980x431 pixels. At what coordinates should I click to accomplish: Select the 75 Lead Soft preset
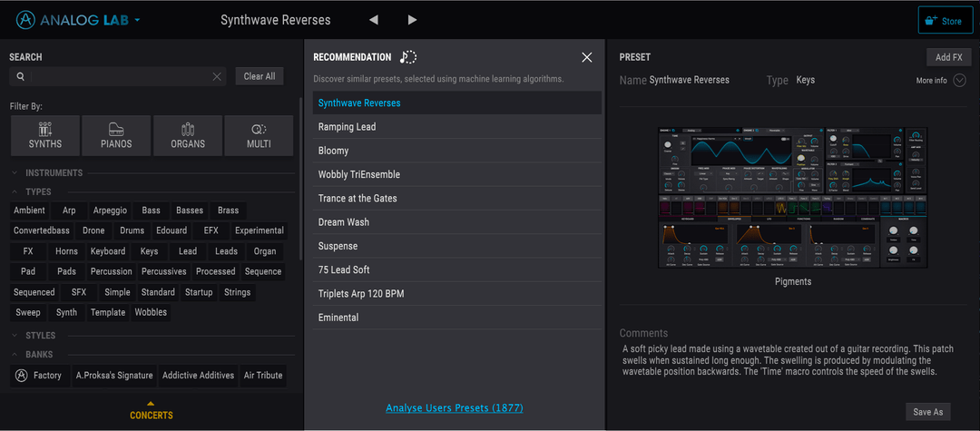click(x=456, y=269)
